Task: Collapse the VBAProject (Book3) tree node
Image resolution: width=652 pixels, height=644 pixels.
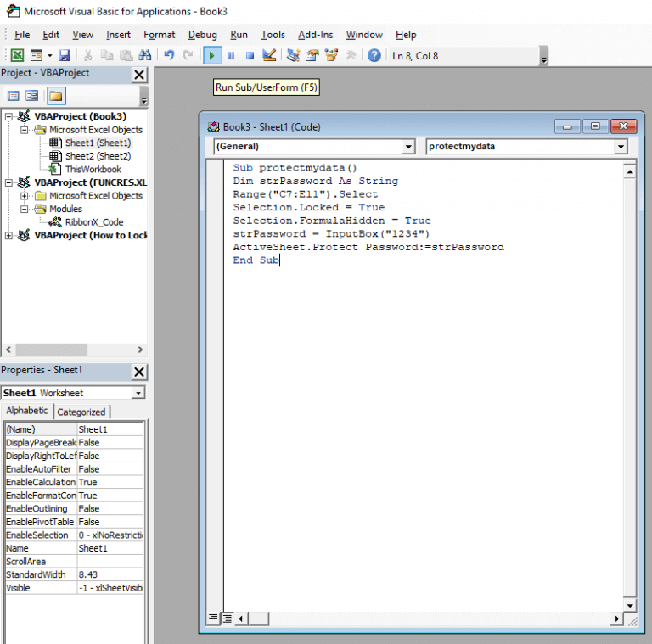Action: (8, 116)
